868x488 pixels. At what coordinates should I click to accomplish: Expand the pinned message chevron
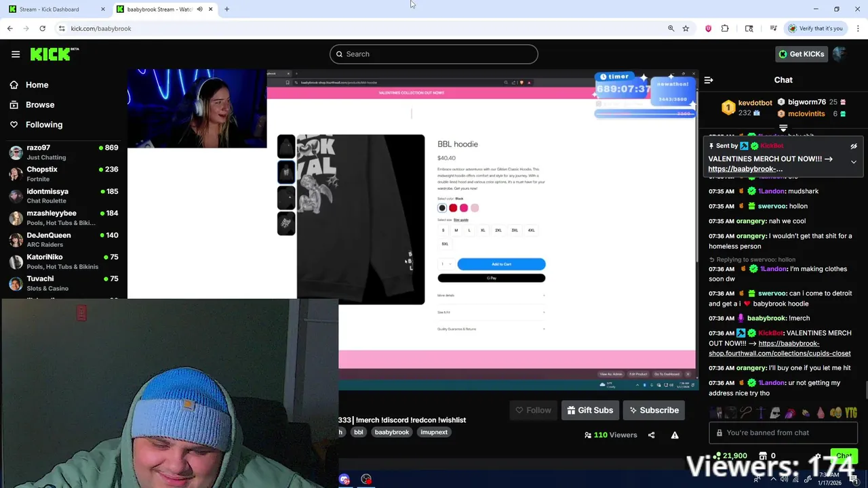click(854, 162)
